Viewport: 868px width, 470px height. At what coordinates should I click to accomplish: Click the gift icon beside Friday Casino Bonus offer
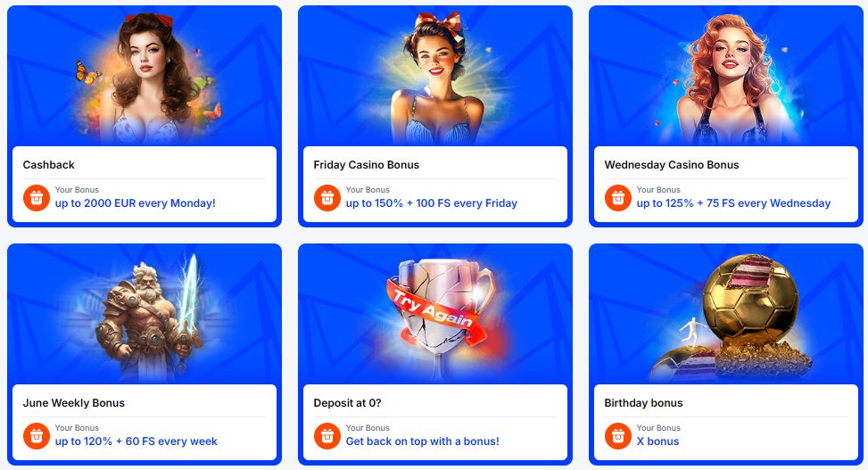tap(327, 198)
